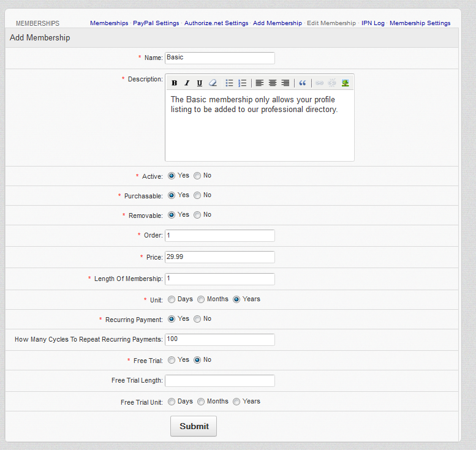Open Membership Settings link
This screenshot has height=450, width=476.
[420, 23]
